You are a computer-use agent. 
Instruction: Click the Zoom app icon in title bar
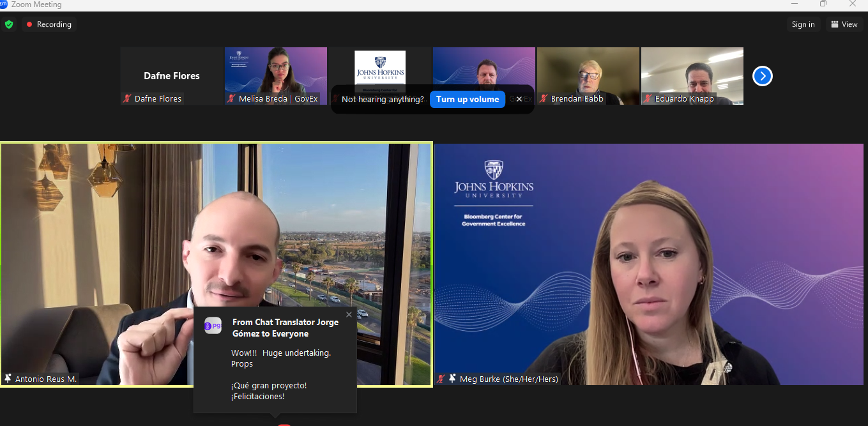4,4
